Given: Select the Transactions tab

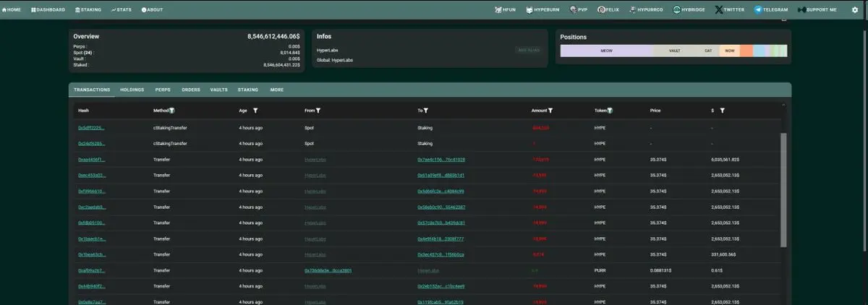Looking at the screenshot, I should click(x=92, y=90).
